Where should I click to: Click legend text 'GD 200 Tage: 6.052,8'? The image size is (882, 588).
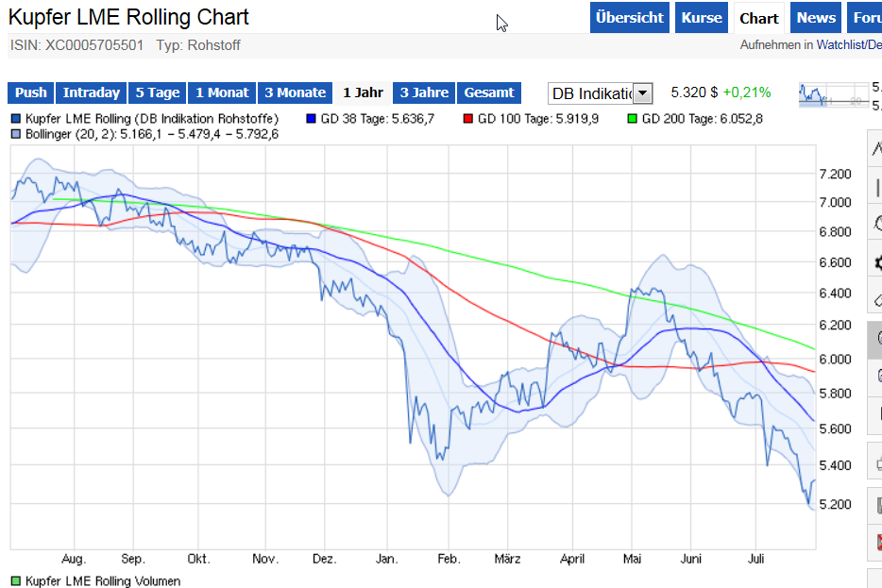(x=702, y=119)
